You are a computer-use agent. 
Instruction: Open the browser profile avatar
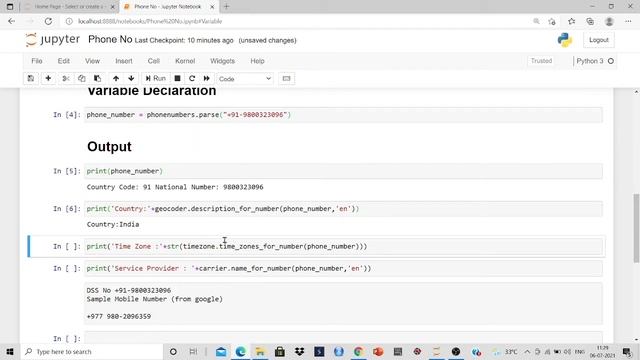tap(609, 21)
